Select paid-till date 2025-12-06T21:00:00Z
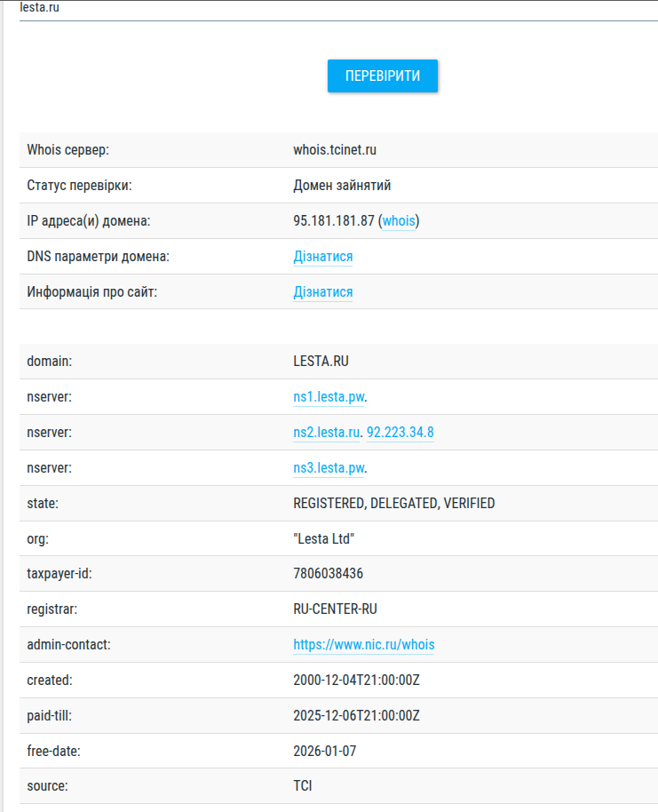The image size is (658, 812). (x=357, y=716)
